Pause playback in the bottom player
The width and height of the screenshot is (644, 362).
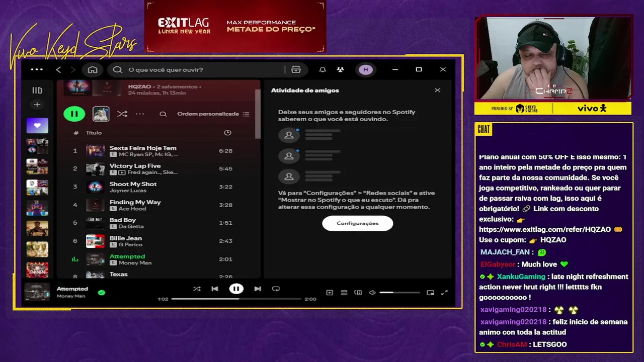point(236,289)
